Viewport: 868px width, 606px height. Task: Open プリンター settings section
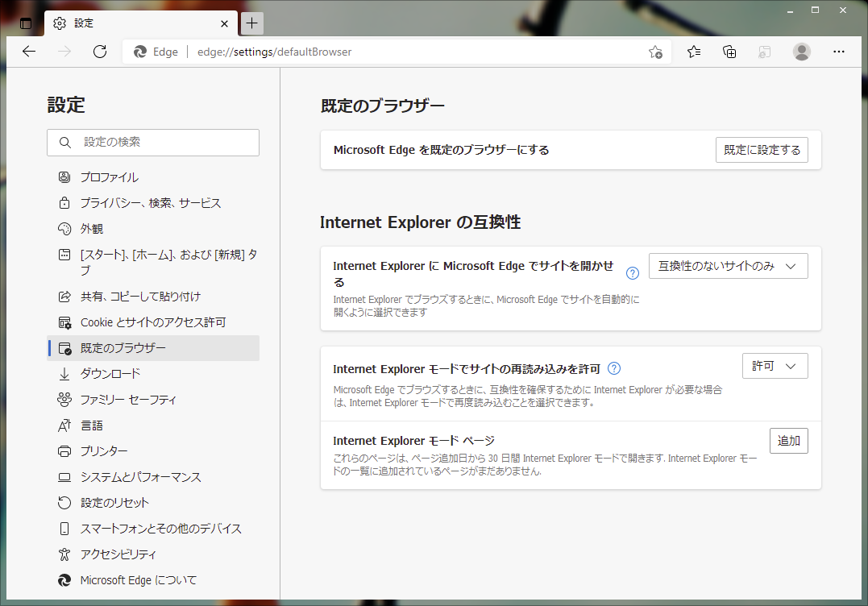(153, 451)
